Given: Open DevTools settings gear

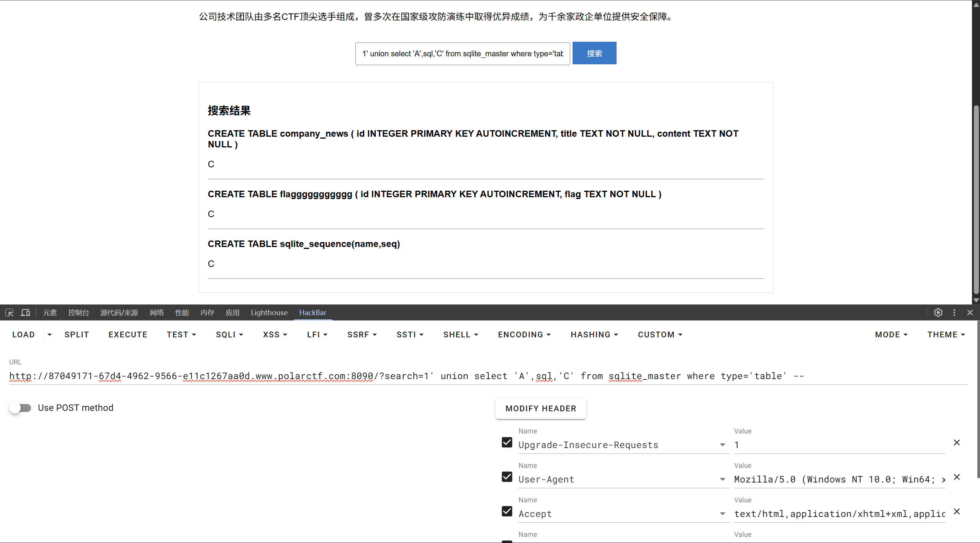Looking at the screenshot, I should (938, 312).
